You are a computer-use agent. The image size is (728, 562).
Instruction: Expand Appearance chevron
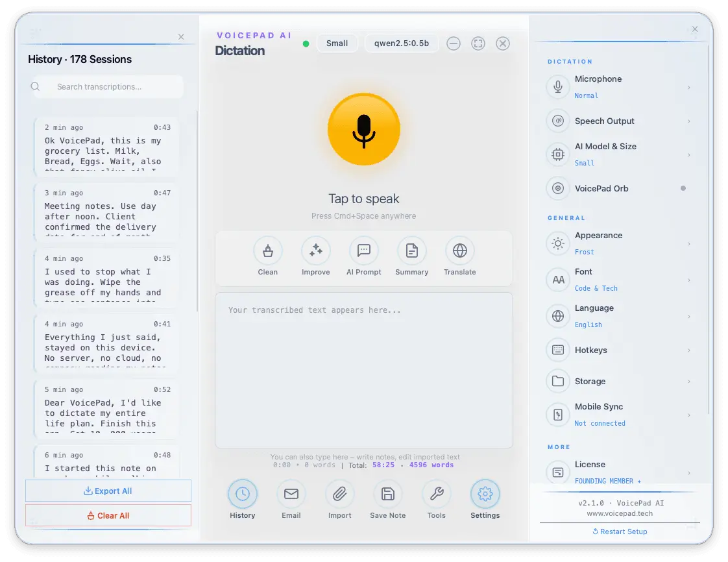click(x=689, y=244)
